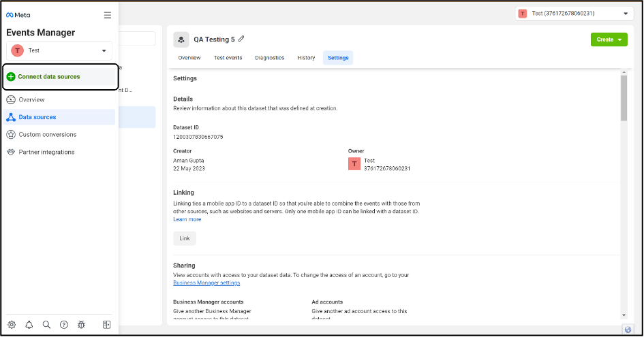Click the Partner integrations handshake icon
This screenshot has height=337, width=644.
pos(11,152)
